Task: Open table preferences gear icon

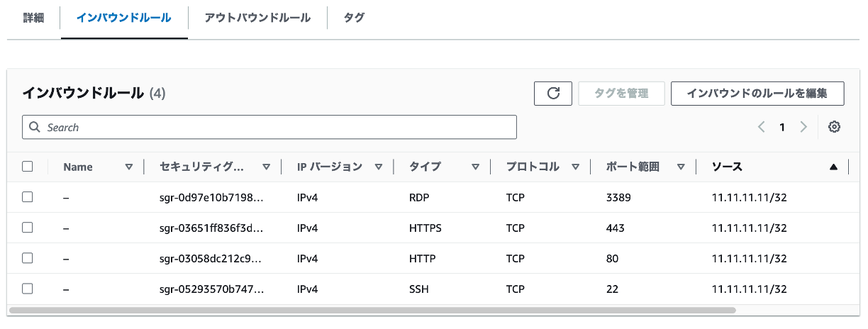Action: [834, 127]
